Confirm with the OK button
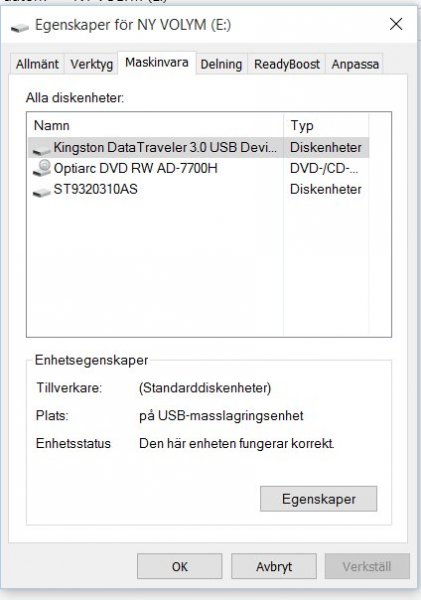Image resolution: width=421 pixels, height=600 pixels. point(179,566)
